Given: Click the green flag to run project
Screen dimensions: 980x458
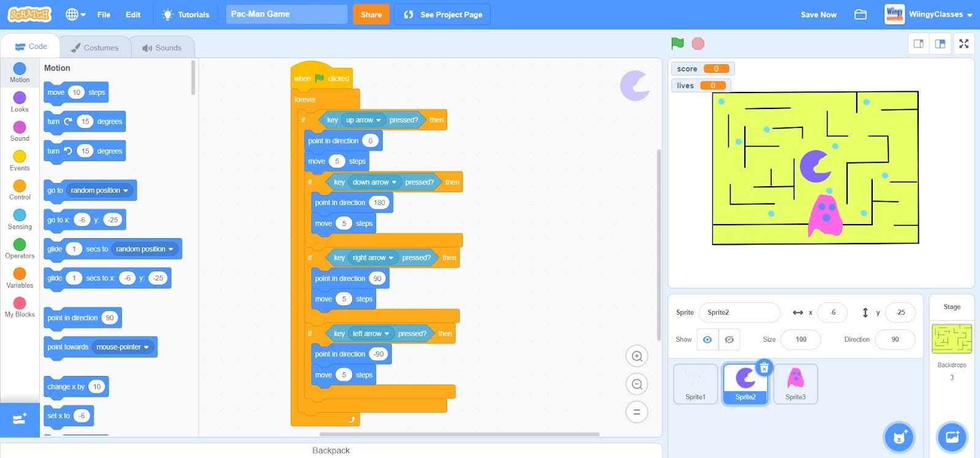Looking at the screenshot, I should [x=677, y=43].
